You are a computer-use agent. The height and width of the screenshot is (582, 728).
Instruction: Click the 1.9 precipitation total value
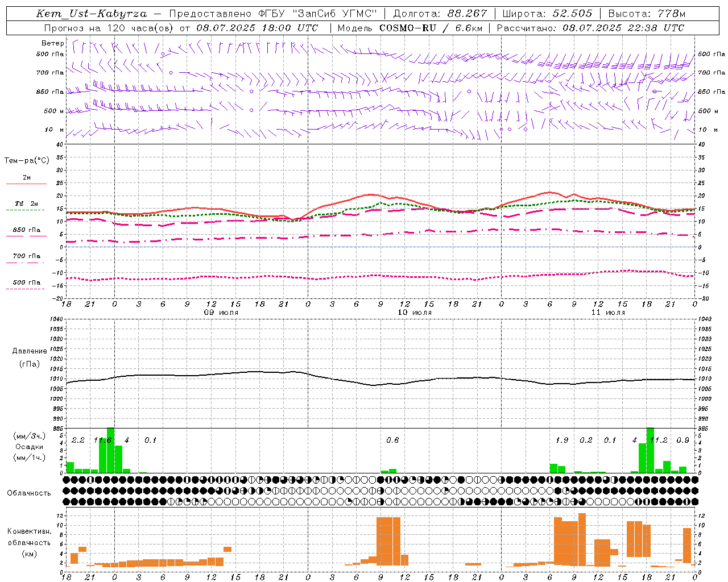click(x=562, y=440)
